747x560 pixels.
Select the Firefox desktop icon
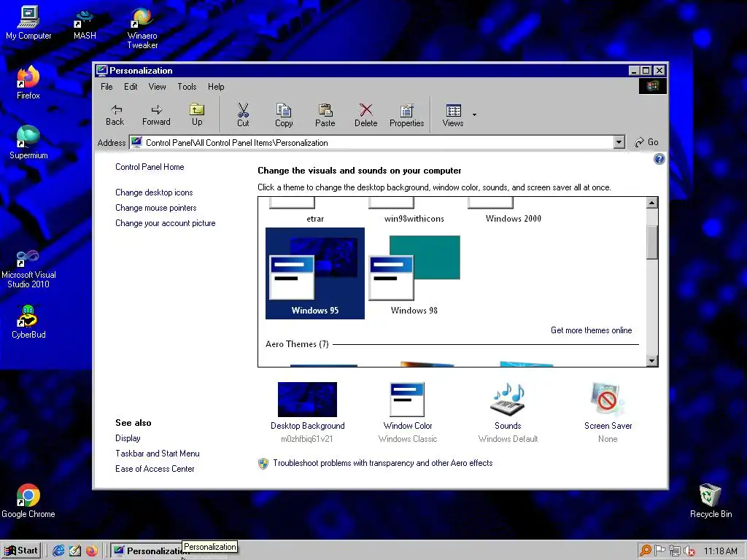[x=28, y=83]
